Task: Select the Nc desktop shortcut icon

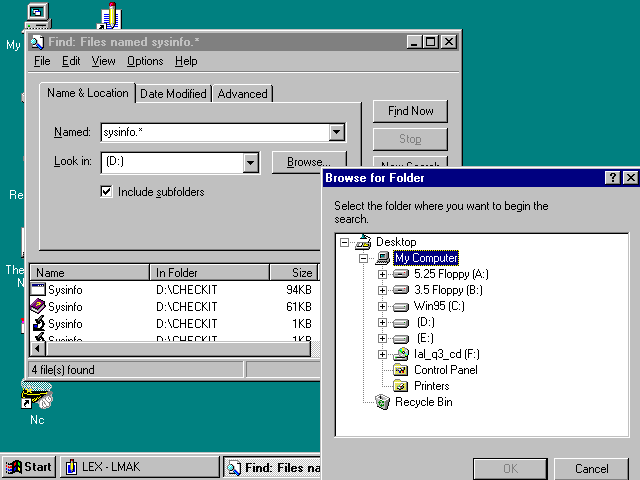Action: (x=37, y=400)
